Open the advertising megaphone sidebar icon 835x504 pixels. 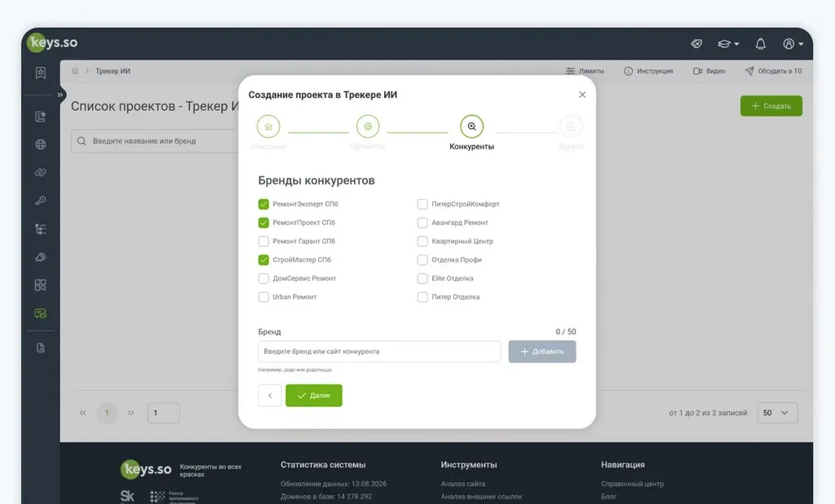click(x=41, y=257)
